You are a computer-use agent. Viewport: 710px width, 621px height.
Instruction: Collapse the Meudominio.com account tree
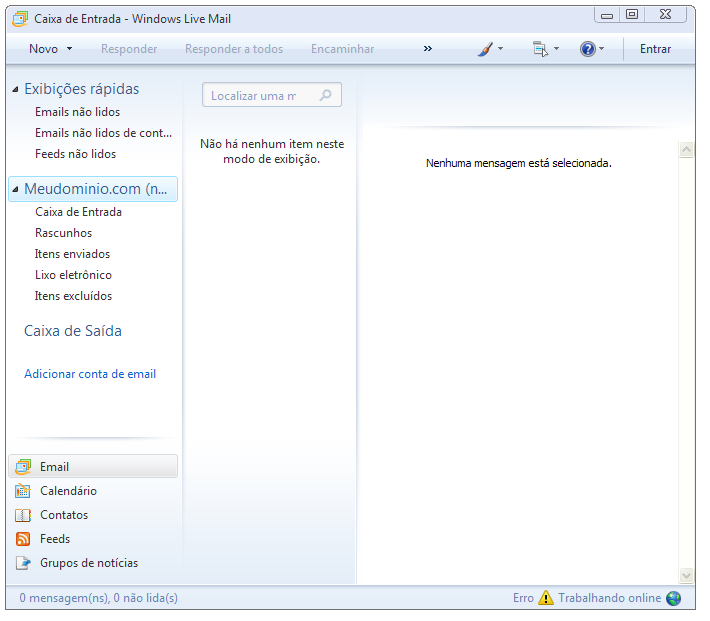[x=15, y=189]
